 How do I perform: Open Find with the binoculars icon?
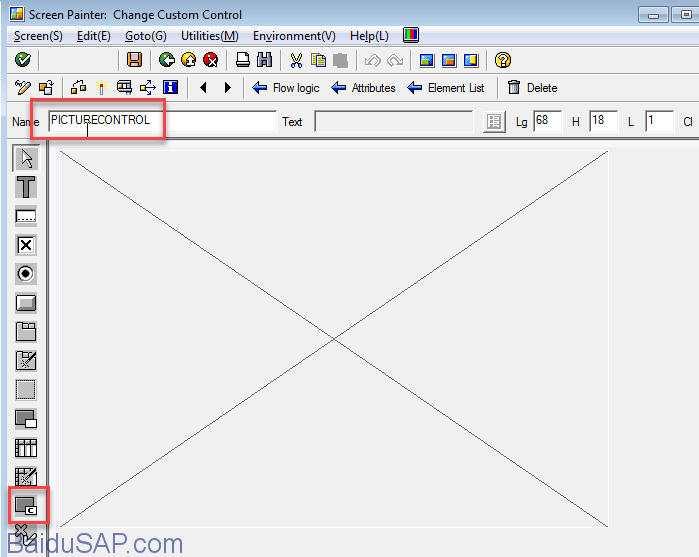pyautogui.click(x=265, y=60)
